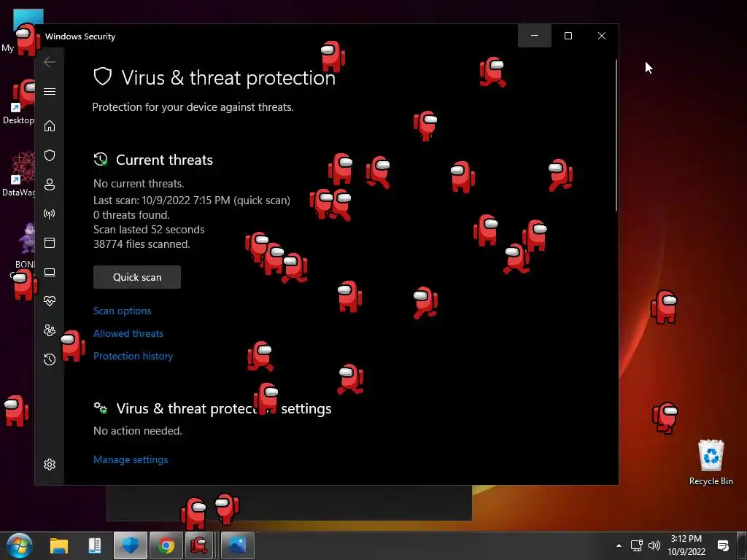The width and height of the screenshot is (747, 560).
Task: Click the "No current threats." status text
Action: pos(139,184)
